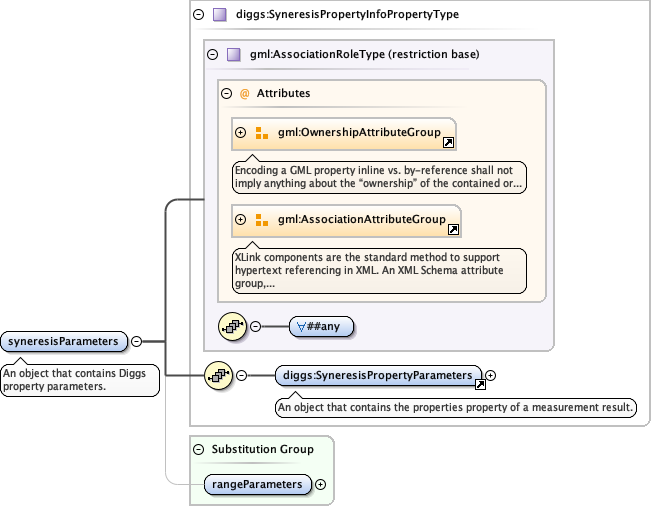Viewport: 652px width, 507px height.
Task: Collapse the diggs:SyneresisPropertyInfoPropertyType box
Action: [198, 15]
